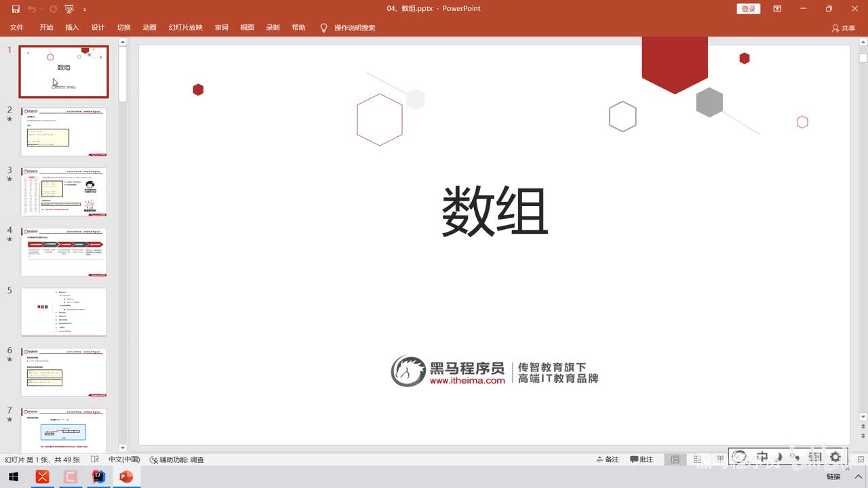The image size is (868, 488).
Task: Click the animation star under slide 6 number
Action: coord(9,360)
